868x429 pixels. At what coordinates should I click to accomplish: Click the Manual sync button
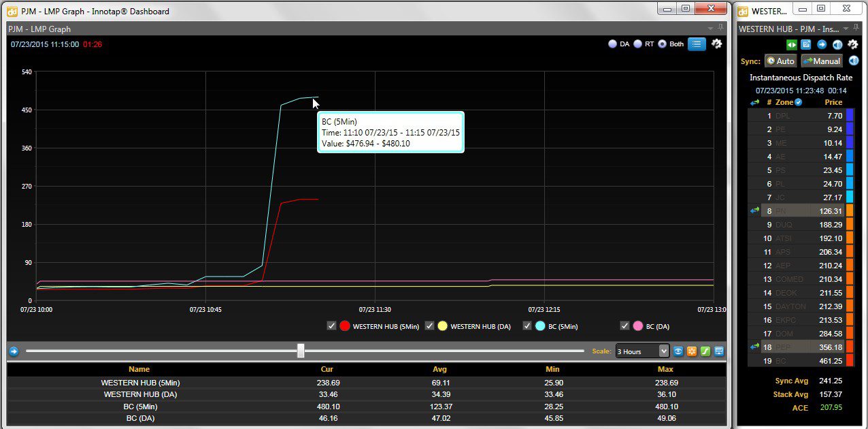(822, 61)
